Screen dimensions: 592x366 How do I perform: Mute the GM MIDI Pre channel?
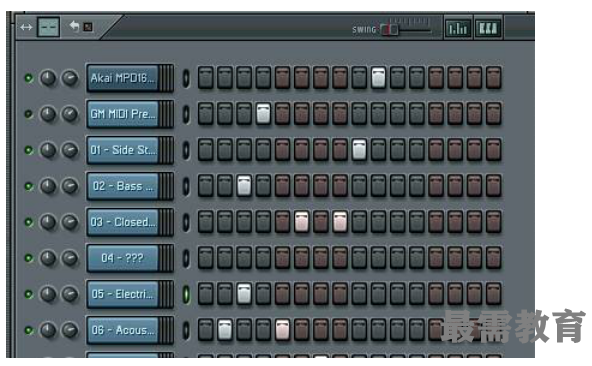[28, 114]
